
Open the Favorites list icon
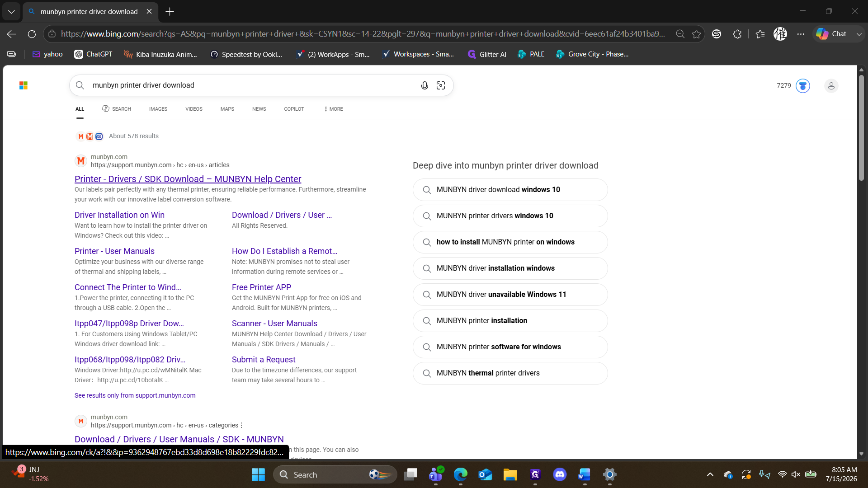[x=760, y=34]
